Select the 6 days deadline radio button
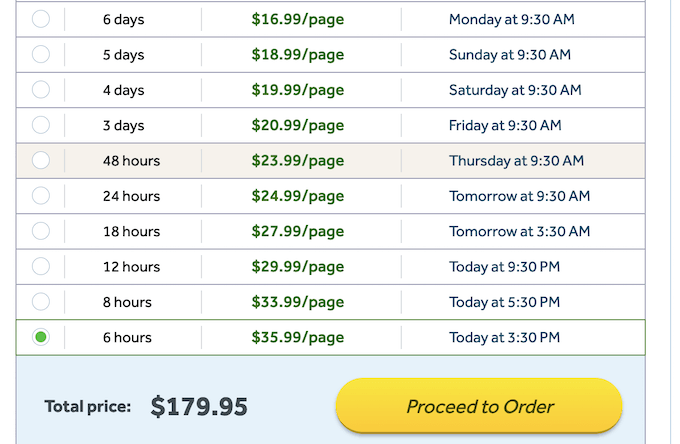 click(x=41, y=19)
